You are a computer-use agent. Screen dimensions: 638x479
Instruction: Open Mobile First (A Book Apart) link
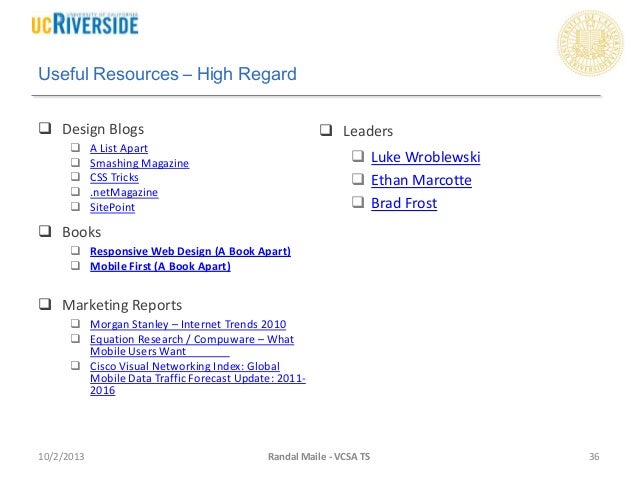pyautogui.click(x=160, y=266)
